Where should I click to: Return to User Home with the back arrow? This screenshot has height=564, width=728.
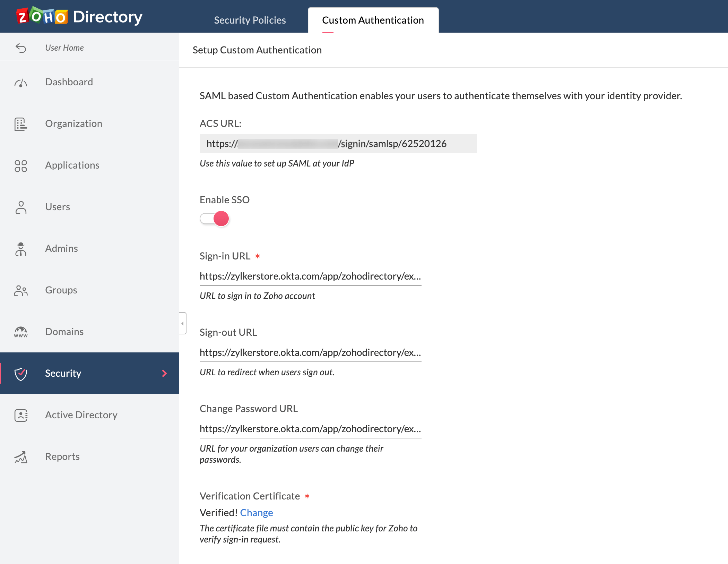pyautogui.click(x=20, y=48)
